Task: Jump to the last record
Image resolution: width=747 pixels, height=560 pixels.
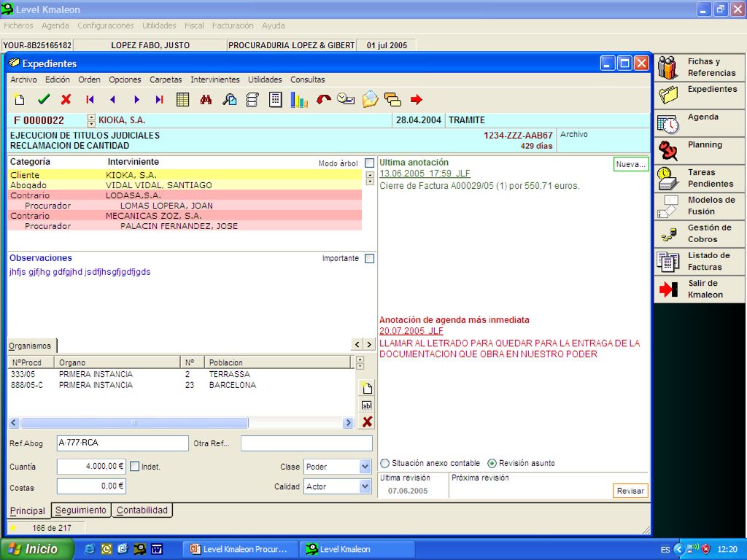Action: (159, 99)
